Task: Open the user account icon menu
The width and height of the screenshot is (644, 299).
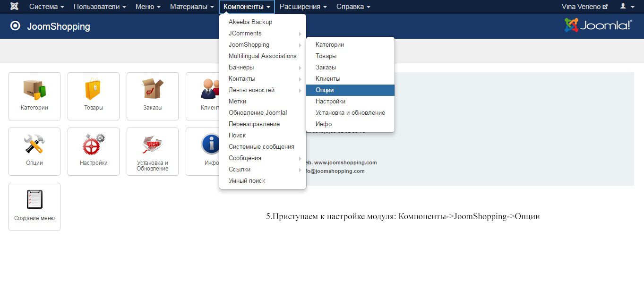Action: [x=627, y=7]
